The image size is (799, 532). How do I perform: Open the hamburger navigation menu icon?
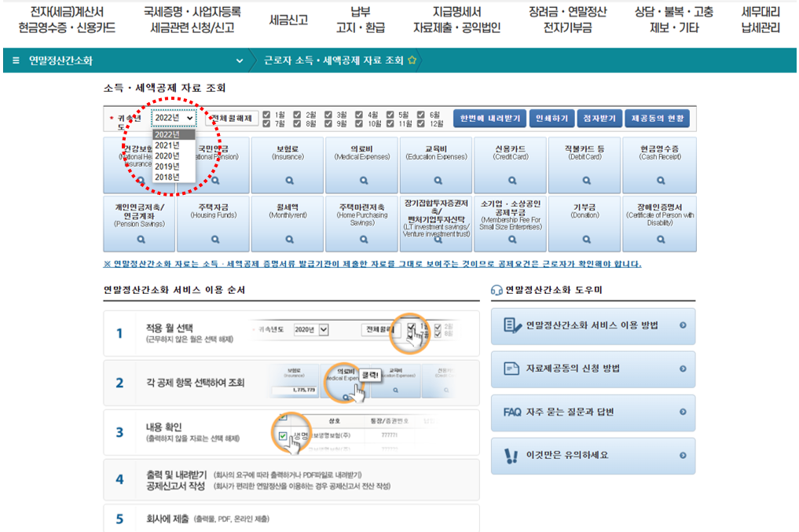click(16, 60)
